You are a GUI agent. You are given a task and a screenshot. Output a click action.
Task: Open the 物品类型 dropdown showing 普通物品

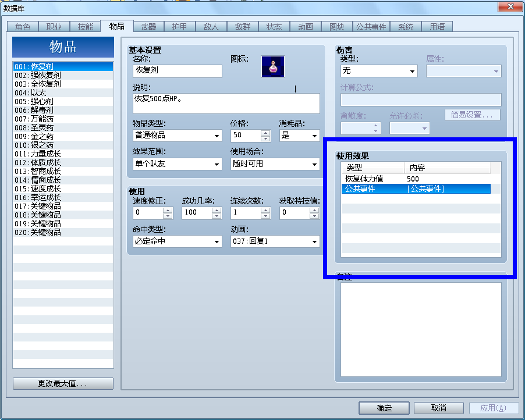177,136
